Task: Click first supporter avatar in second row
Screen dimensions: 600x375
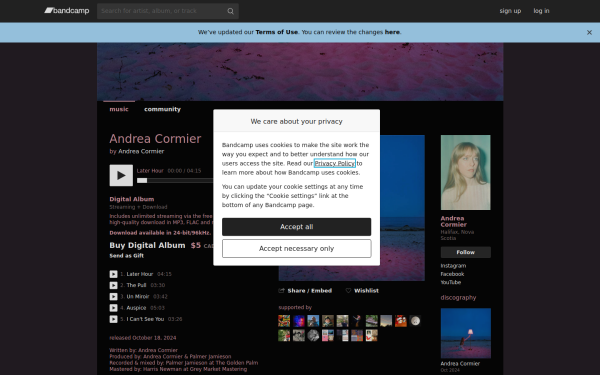Action: pos(284,335)
